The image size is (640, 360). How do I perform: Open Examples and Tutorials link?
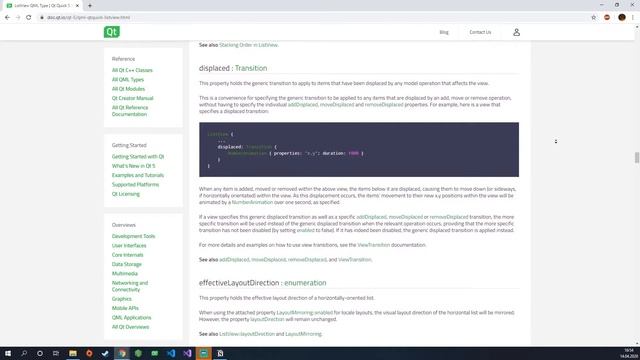(138, 176)
